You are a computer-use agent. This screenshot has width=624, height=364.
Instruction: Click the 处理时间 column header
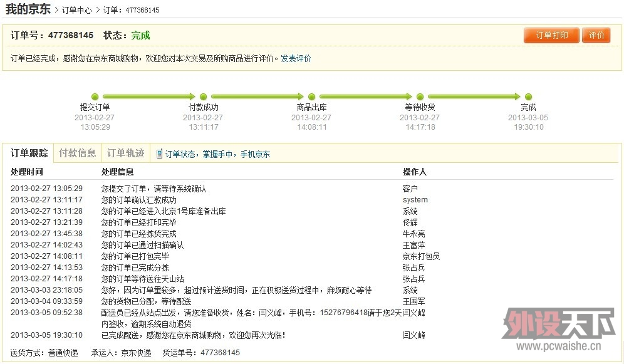(x=27, y=172)
